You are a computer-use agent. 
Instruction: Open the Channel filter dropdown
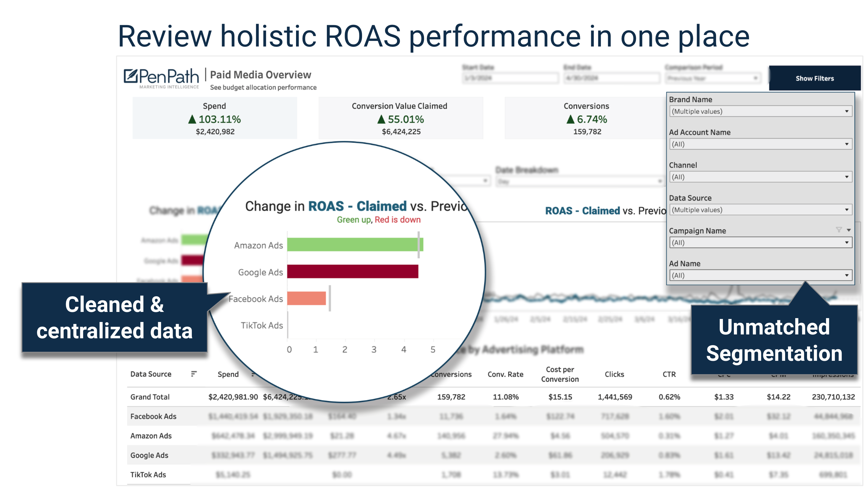tap(761, 177)
